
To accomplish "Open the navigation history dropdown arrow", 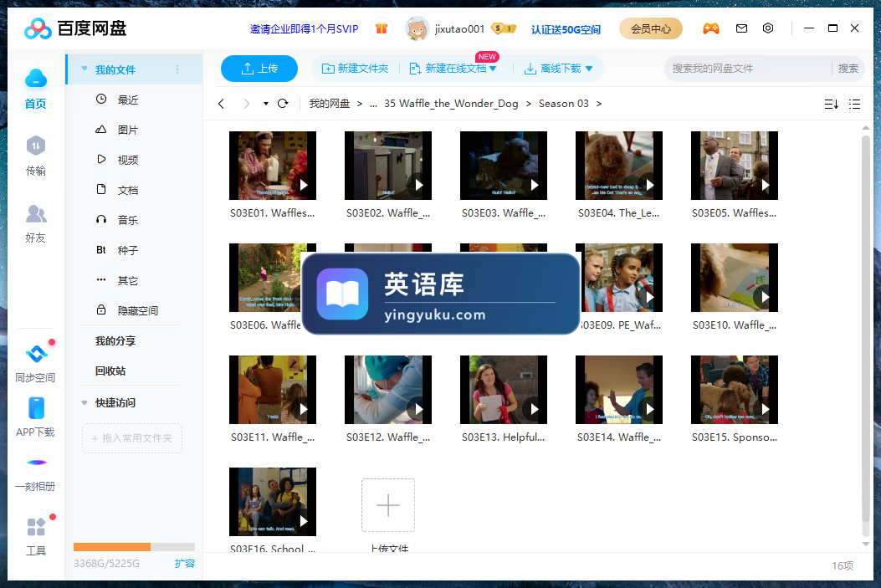I will [x=266, y=104].
